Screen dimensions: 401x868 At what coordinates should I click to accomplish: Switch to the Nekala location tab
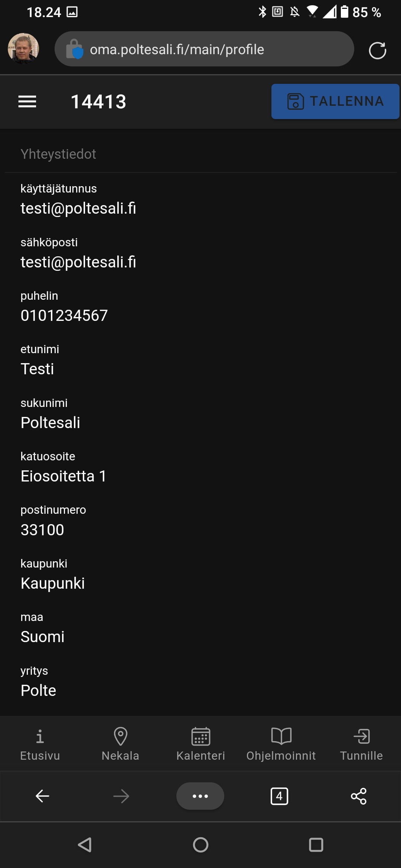pyautogui.click(x=120, y=744)
